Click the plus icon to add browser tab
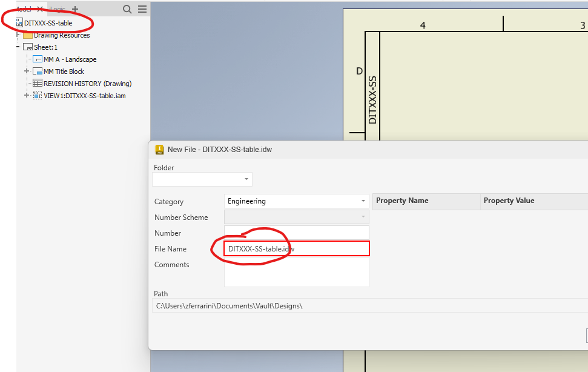 tap(74, 9)
